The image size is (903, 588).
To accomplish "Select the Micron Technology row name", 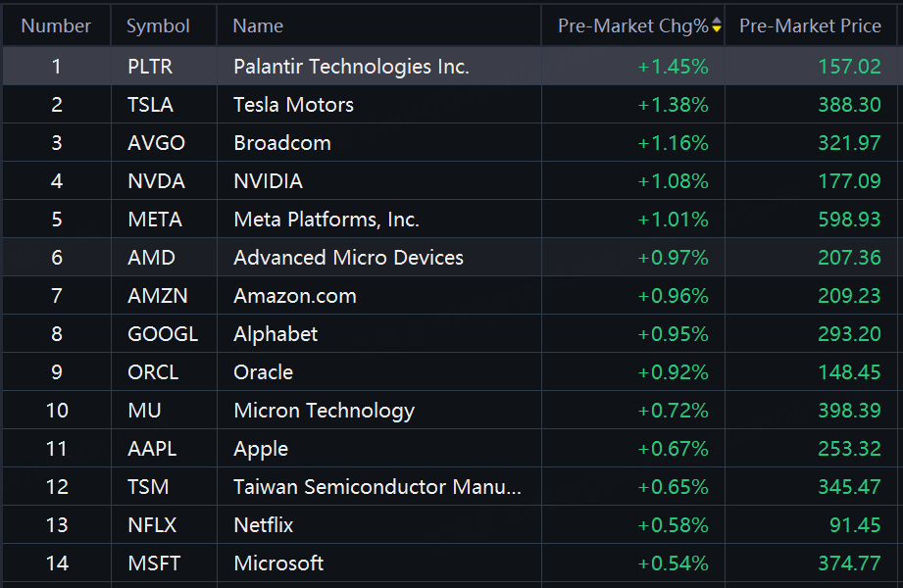I will pyautogui.click(x=324, y=411).
